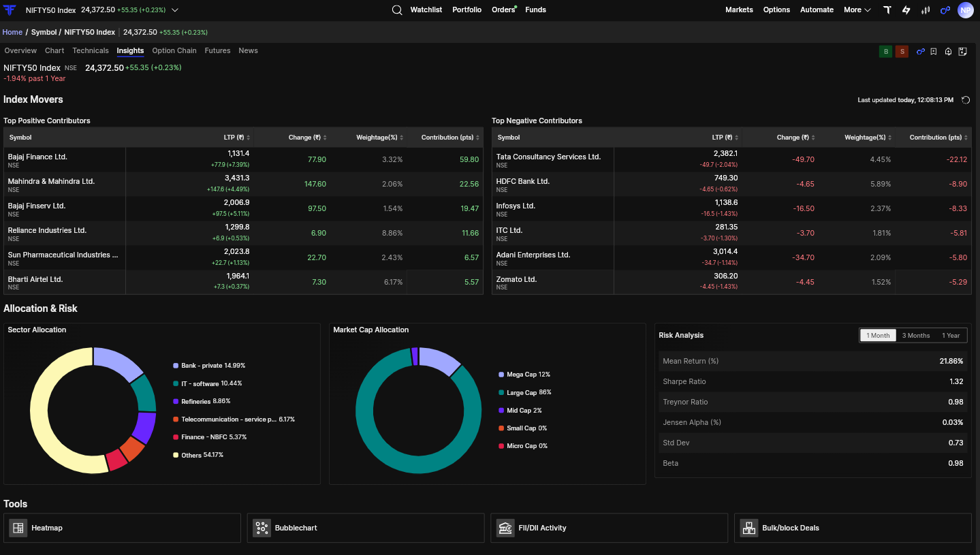This screenshot has height=555, width=980.
Task: Click the lightning bolt icon in header
Action: click(x=906, y=10)
